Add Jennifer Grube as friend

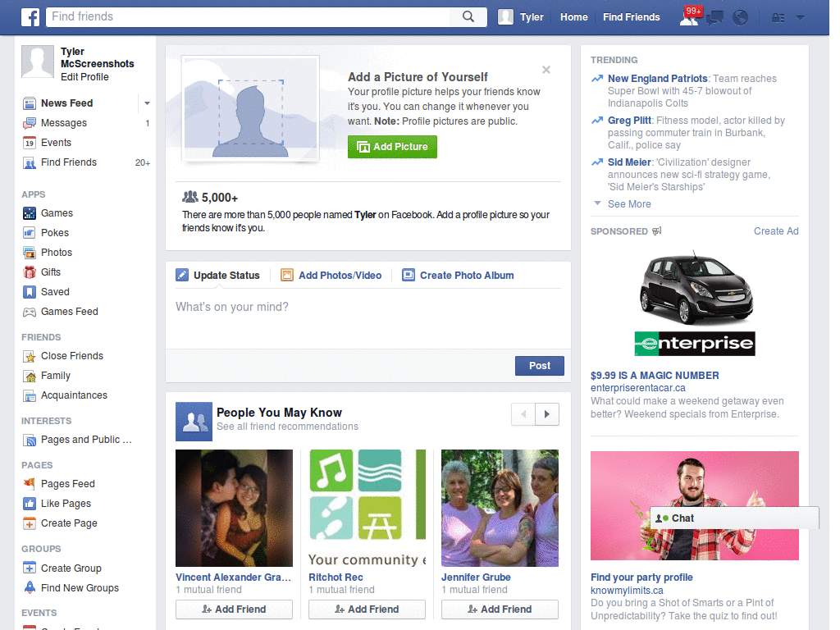[x=500, y=609]
